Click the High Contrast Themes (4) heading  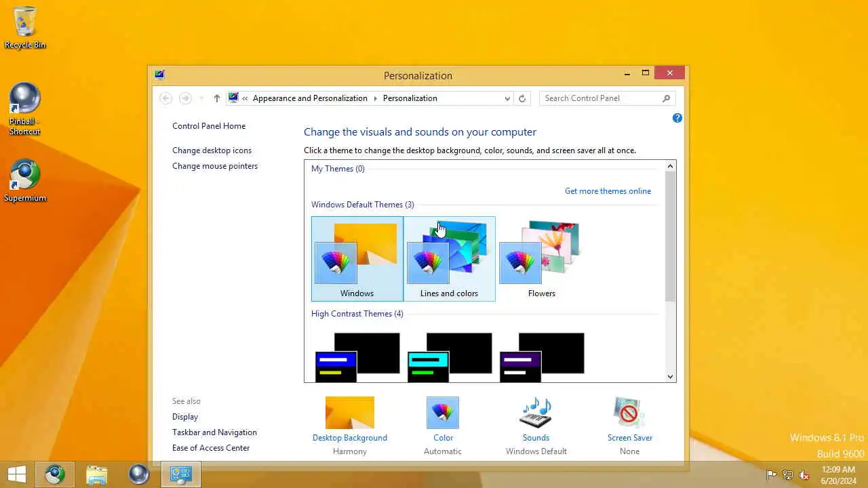357,314
